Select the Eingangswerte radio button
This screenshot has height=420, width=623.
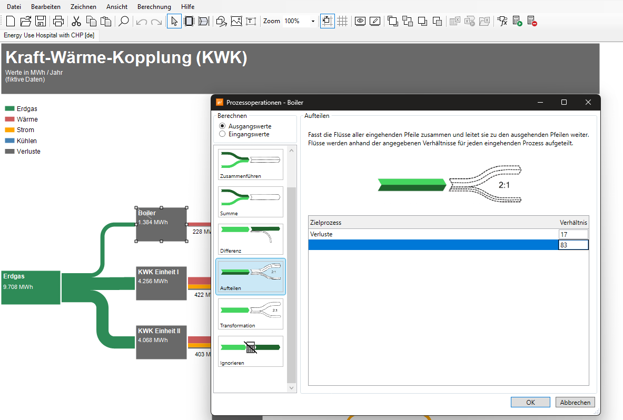click(x=222, y=134)
